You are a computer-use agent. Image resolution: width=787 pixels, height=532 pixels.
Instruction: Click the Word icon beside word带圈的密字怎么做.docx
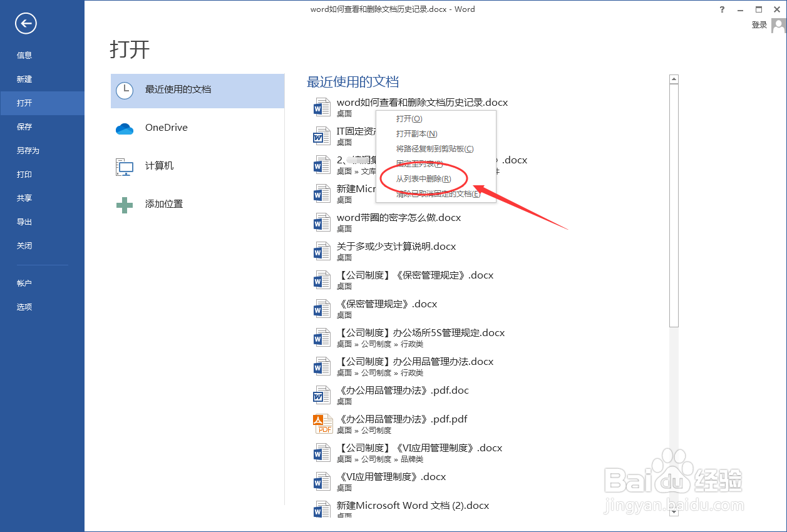321,222
